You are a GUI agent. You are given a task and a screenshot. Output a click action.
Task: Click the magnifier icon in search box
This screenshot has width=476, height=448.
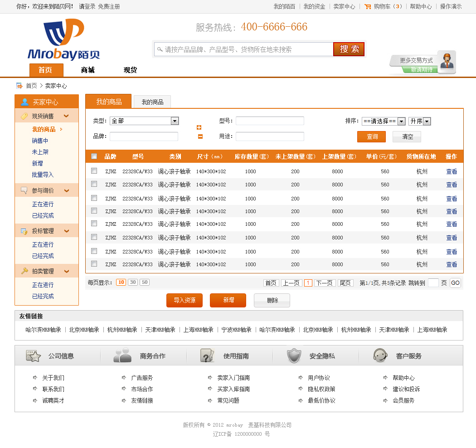(x=159, y=49)
